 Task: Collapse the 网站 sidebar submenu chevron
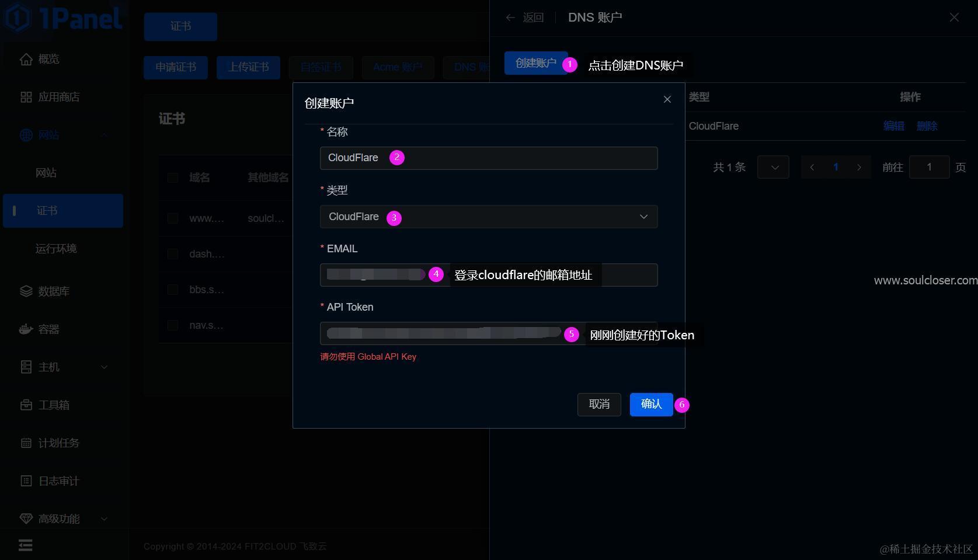pos(104,135)
